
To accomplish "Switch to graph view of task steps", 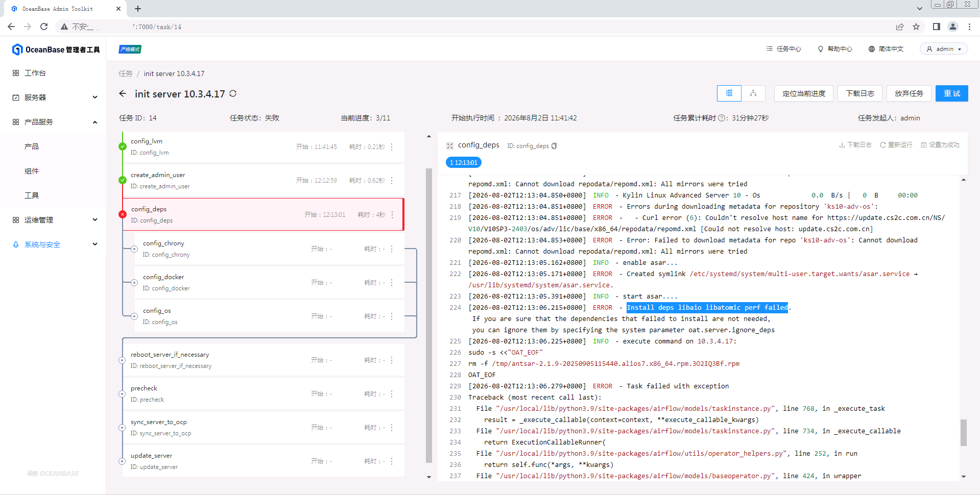I will (x=753, y=93).
